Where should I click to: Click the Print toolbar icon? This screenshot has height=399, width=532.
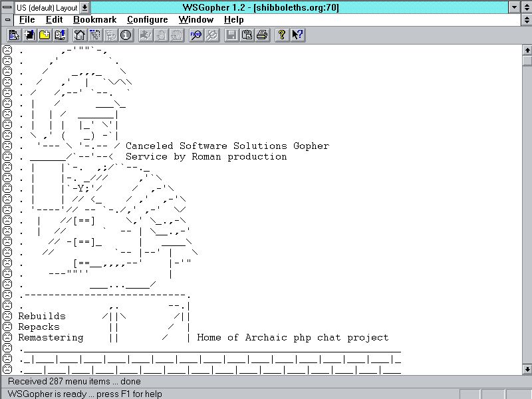[262, 35]
